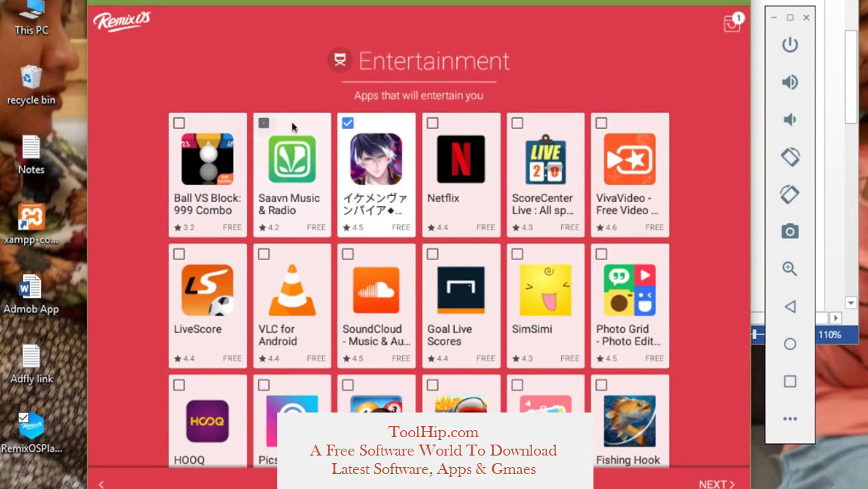Check the VLC for Android checkbox

click(x=264, y=254)
